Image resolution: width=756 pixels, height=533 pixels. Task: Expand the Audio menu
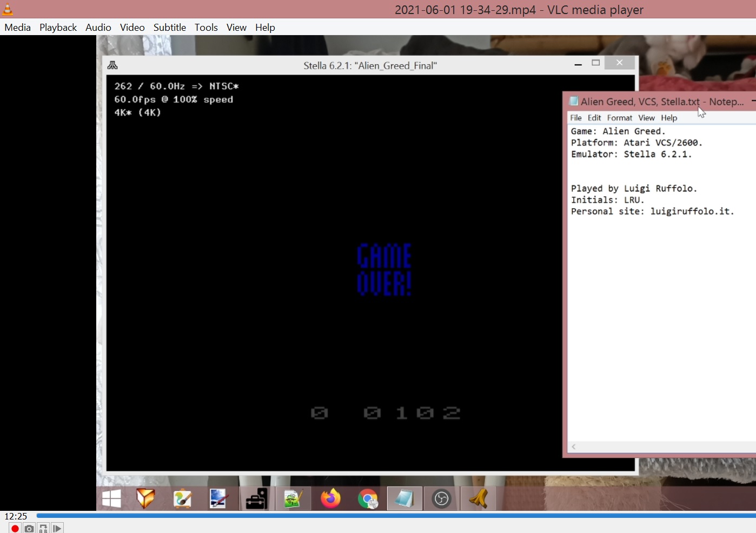click(98, 28)
